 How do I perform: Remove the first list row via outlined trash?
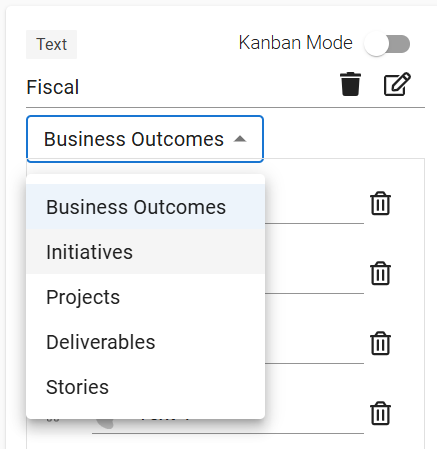(380, 203)
